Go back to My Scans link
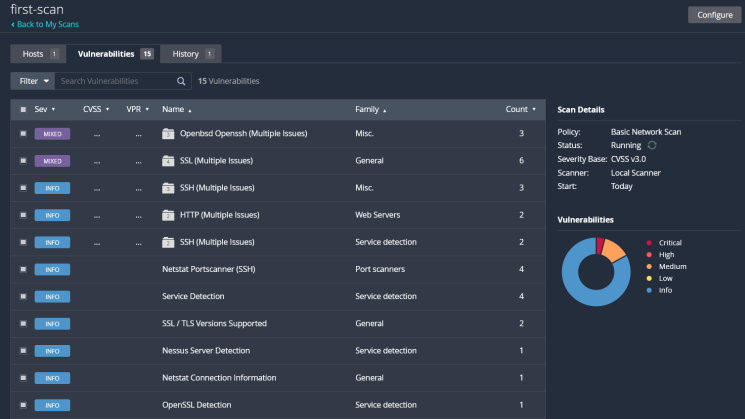The width and height of the screenshot is (745, 419). click(45, 24)
